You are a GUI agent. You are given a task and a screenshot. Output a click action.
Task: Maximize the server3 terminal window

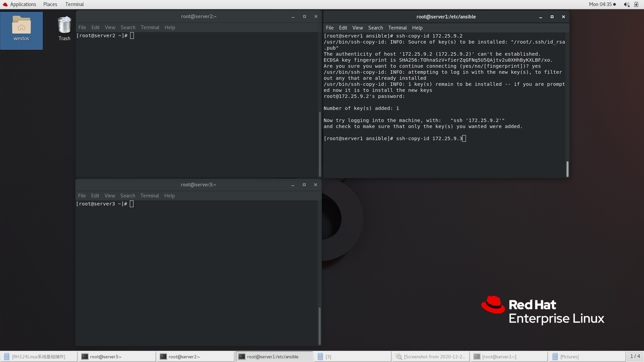click(304, 185)
